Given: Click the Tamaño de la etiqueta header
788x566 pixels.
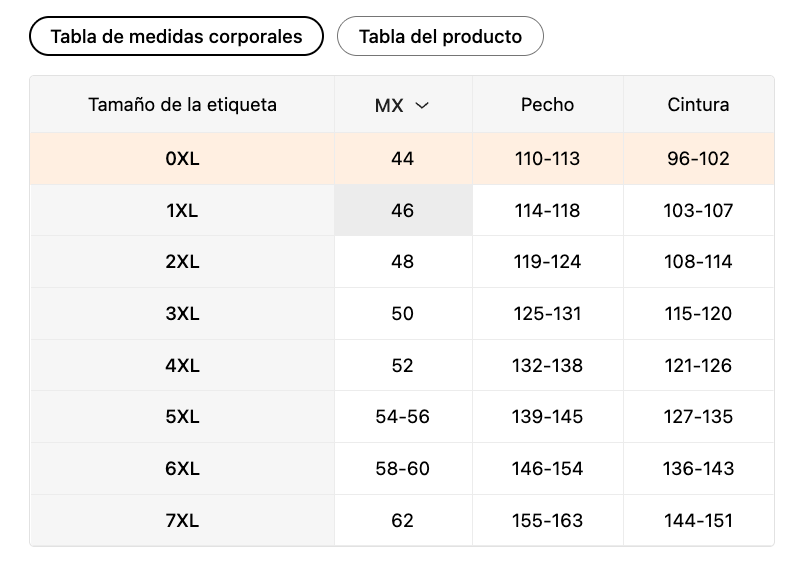Looking at the screenshot, I should (x=182, y=105).
